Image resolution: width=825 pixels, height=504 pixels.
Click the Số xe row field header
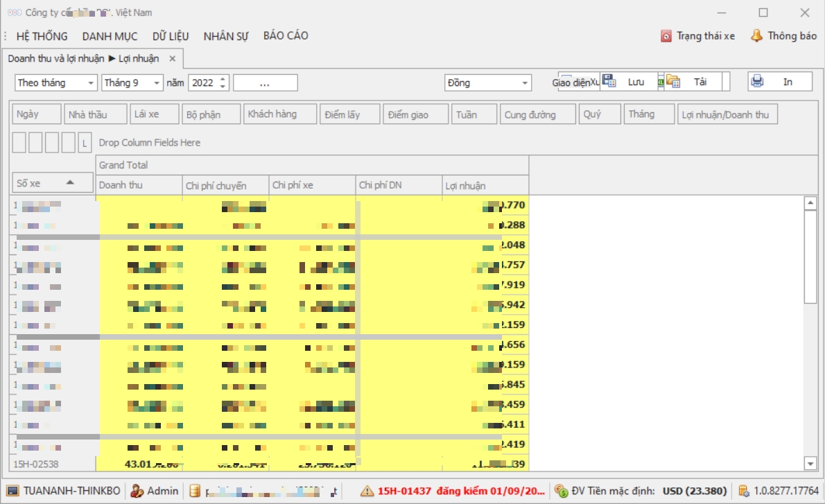[x=53, y=183]
